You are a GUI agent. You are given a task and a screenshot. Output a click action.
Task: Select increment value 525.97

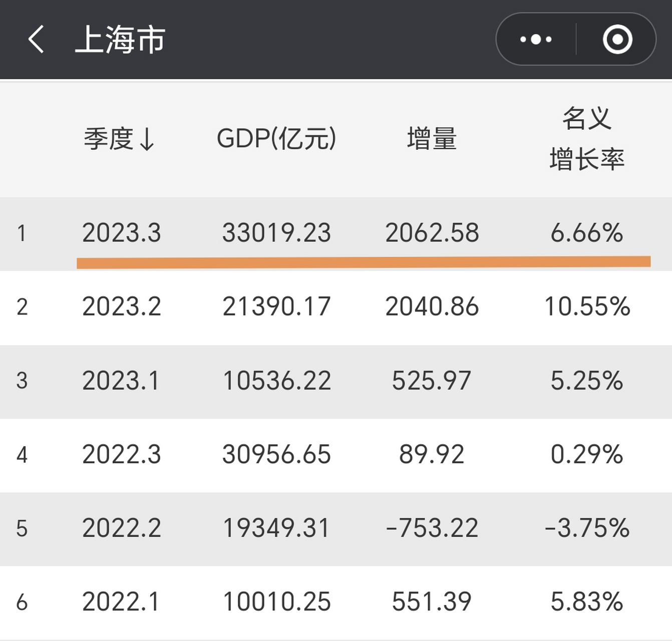click(x=432, y=381)
